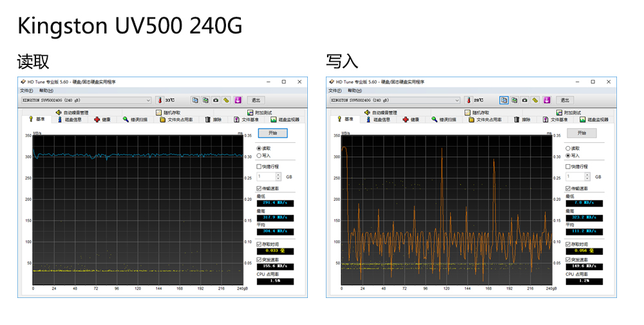
Task: Copy screenshot icon in read window toolbar
Action: [x=205, y=100]
